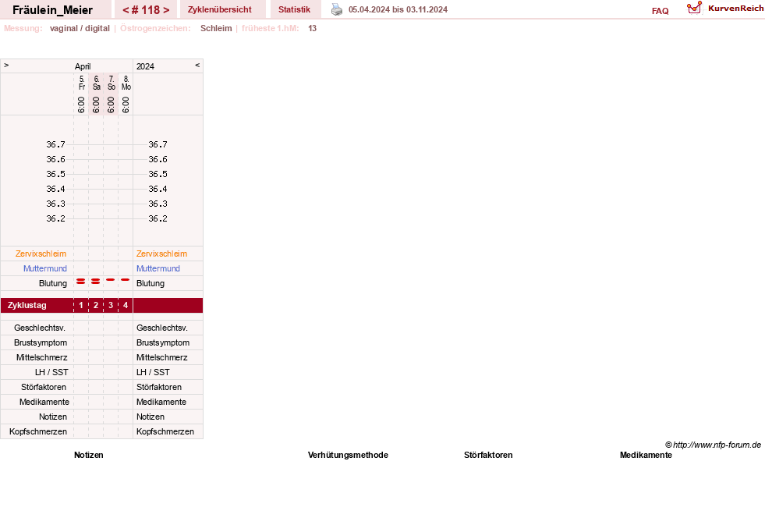765x532 pixels.
Task: Click the printer icon
Action: point(337,9)
